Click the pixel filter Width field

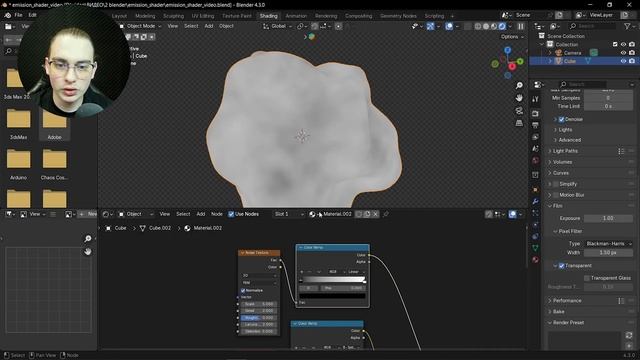coord(608,253)
